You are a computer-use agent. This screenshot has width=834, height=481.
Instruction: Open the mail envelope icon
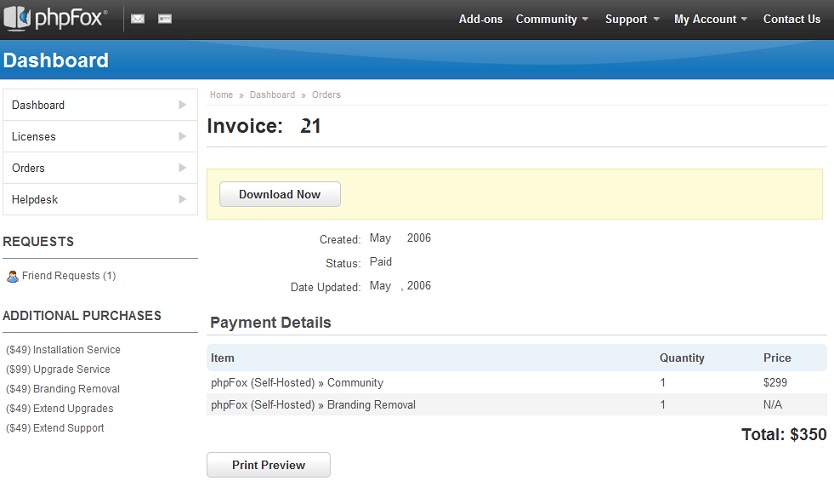pos(138,19)
